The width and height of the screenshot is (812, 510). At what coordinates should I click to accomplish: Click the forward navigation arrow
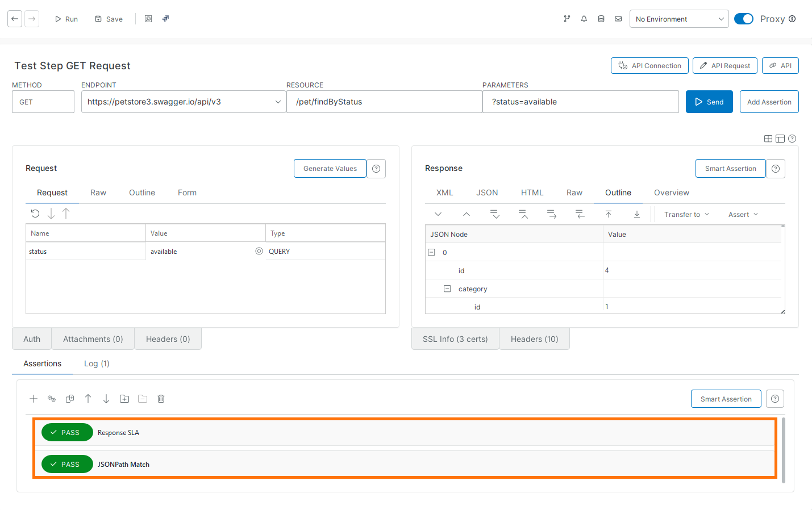[32, 19]
